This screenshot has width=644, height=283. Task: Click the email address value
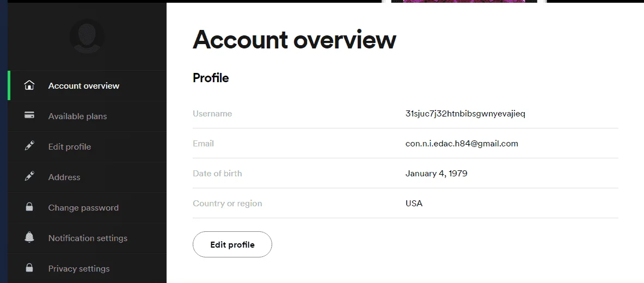click(462, 144)
